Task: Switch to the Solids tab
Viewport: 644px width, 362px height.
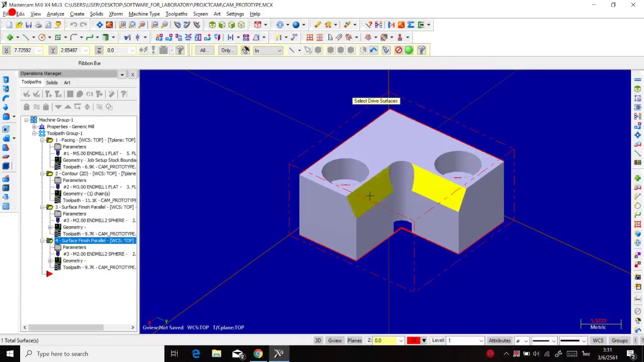Action: [x=52, y=82]
